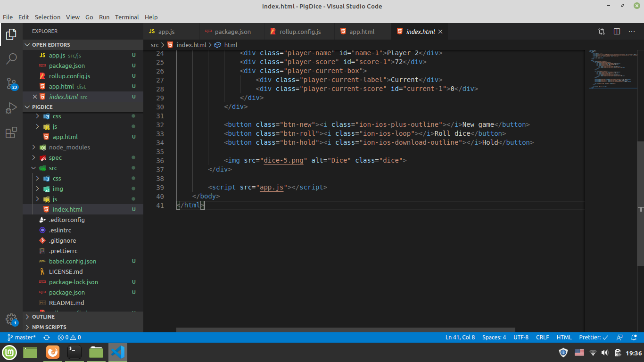
Task: Launch Firefox from the taskbar
Action: [x=53, y=352]
